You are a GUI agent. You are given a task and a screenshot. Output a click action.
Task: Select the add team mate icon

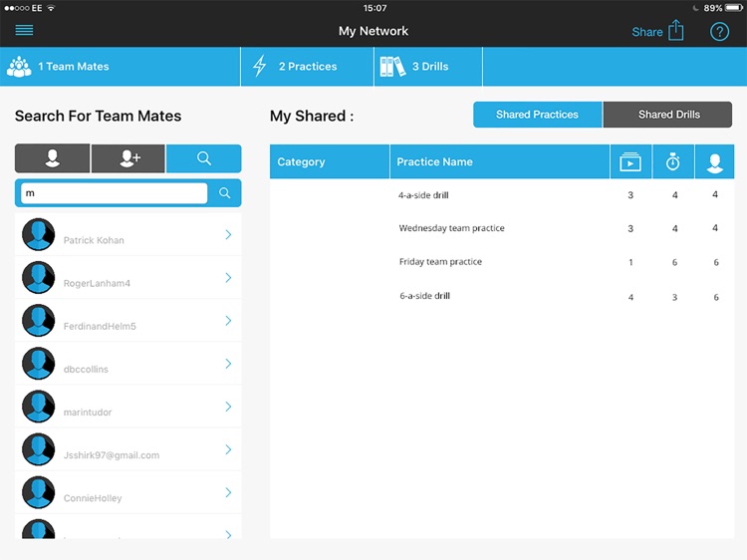[x=128, y=158]
